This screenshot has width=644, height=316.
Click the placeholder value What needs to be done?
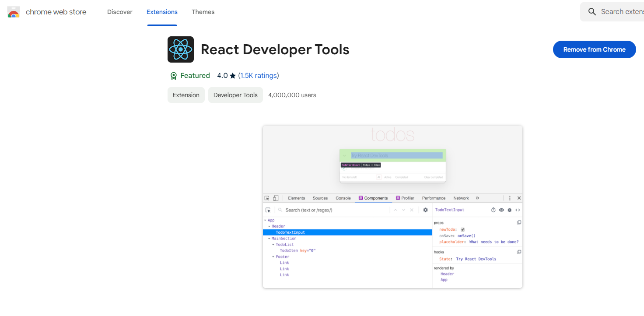click(494, 242)
